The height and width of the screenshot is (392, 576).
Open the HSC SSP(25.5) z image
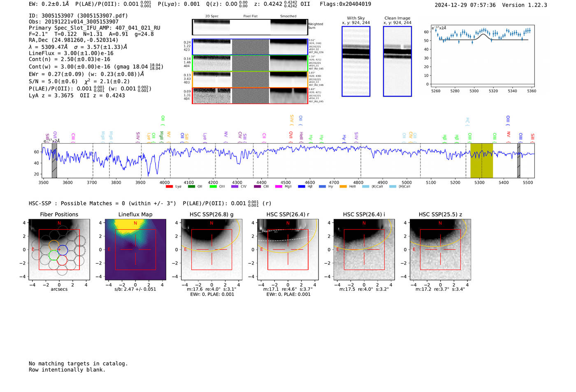click(440, 250)
